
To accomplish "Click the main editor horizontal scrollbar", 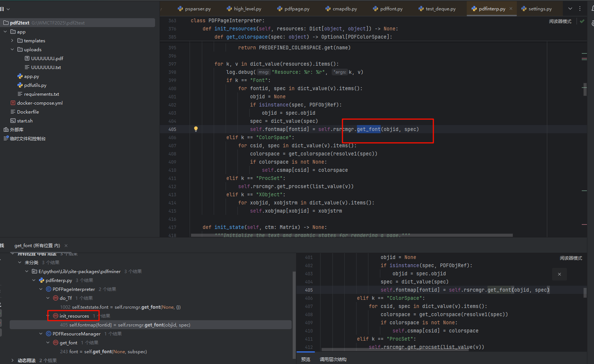I will [352, 235].
